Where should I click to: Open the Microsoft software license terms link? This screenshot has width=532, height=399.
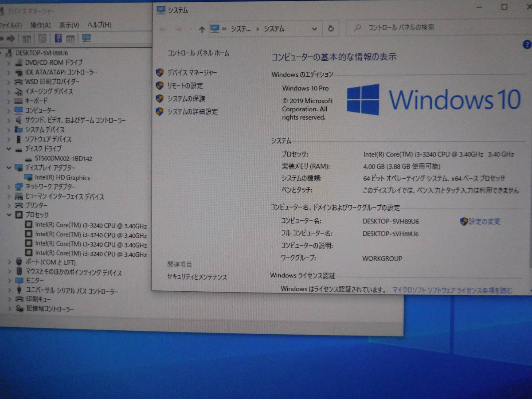click(452, 290)
